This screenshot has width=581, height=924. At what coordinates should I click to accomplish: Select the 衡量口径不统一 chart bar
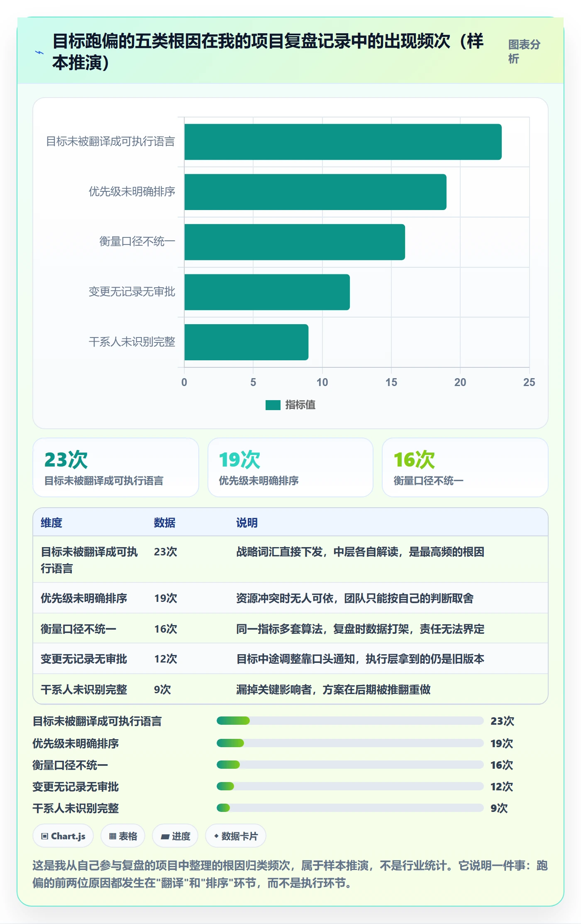(295, 242)
